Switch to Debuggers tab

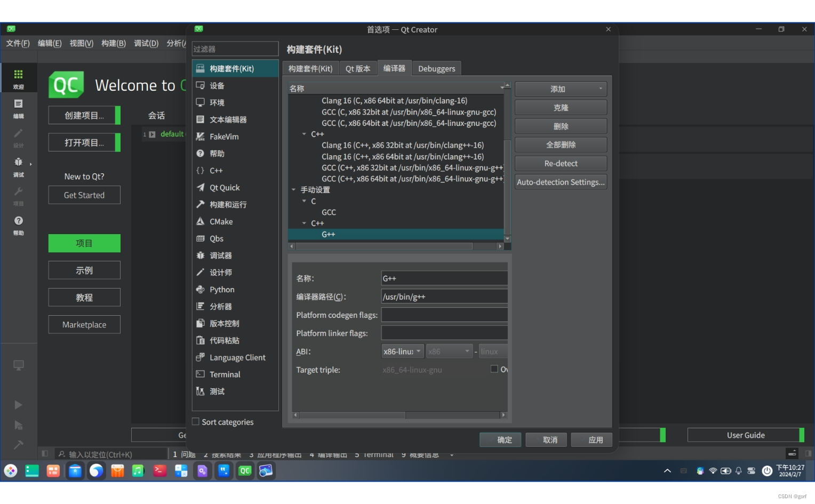point(436,68)
